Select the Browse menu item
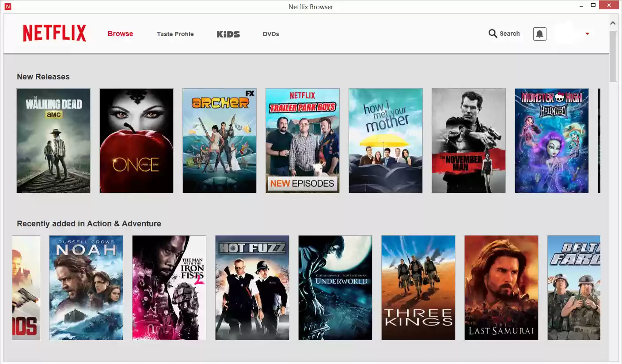 (x=120, y=34)
